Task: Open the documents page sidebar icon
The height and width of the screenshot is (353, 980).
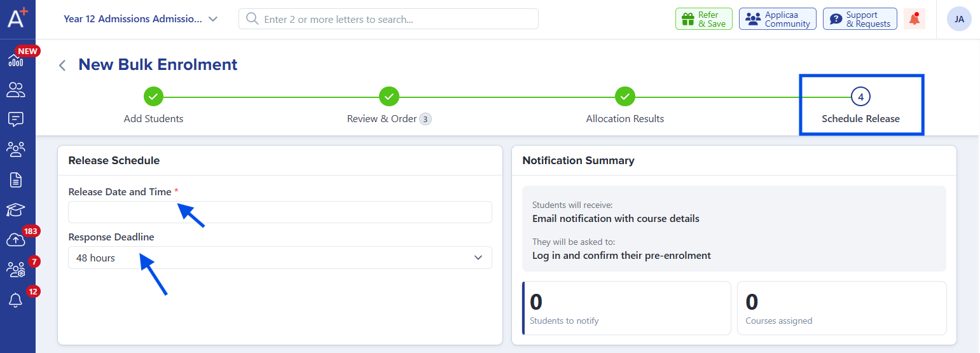Action: (x=16, y=180)
